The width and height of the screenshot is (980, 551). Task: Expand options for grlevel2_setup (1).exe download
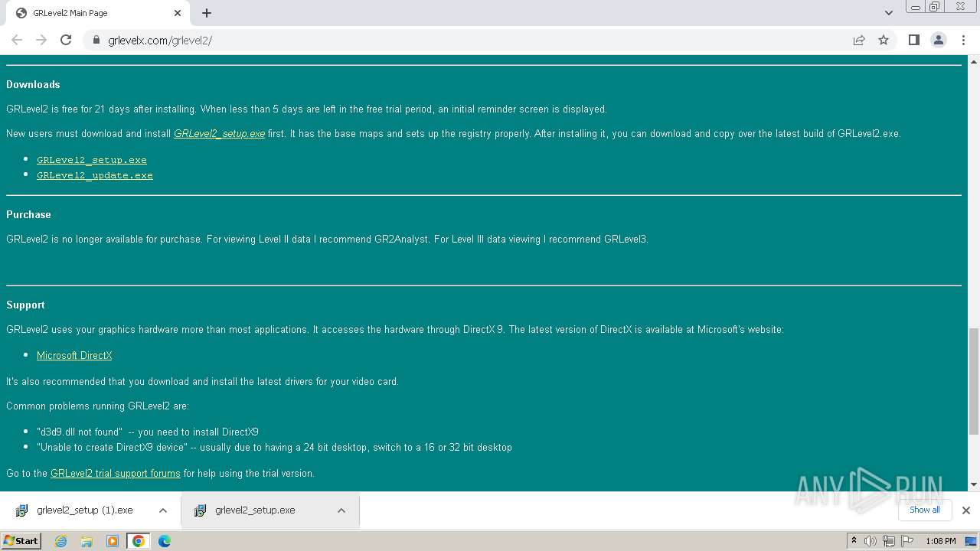(163, 510)
